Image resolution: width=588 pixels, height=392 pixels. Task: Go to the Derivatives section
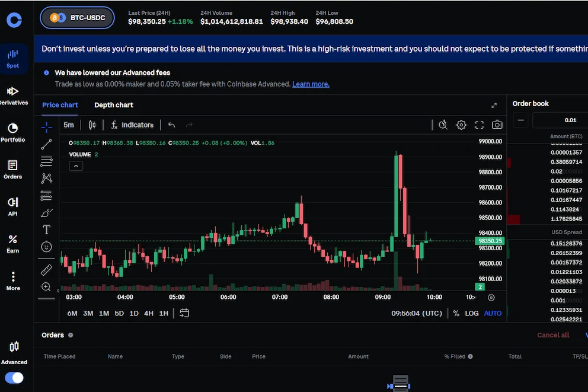point(14,96)
